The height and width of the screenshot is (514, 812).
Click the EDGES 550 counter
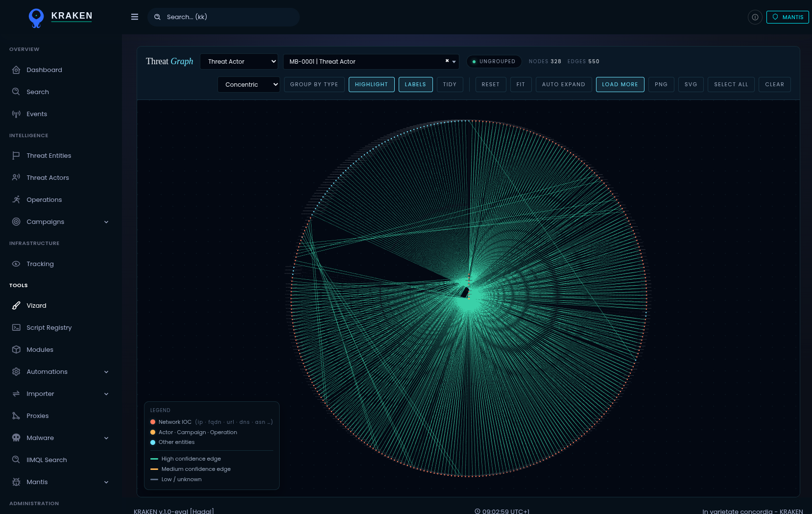pos(583,62)
